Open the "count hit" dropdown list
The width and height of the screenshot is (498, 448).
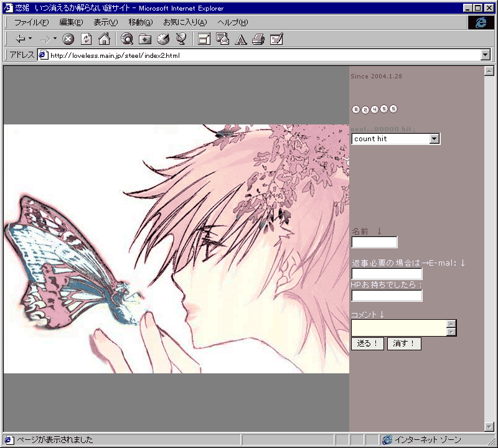tap(395, 139)
